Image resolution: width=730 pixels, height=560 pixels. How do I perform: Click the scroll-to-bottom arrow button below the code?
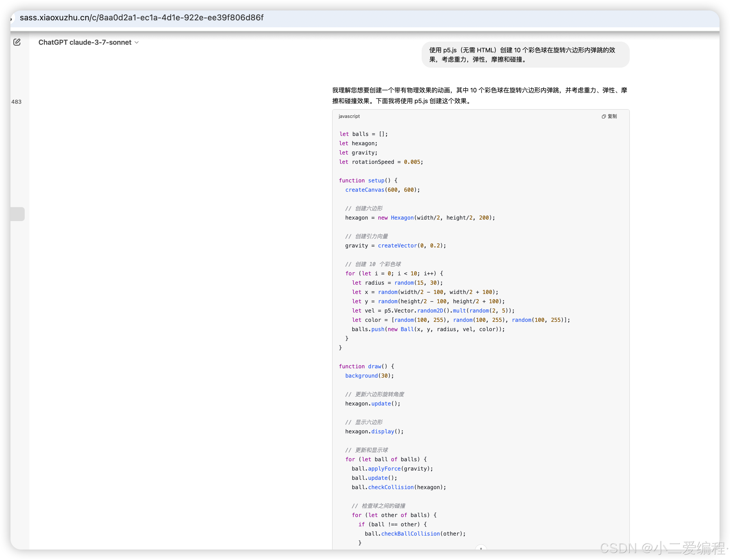(481, 548)
